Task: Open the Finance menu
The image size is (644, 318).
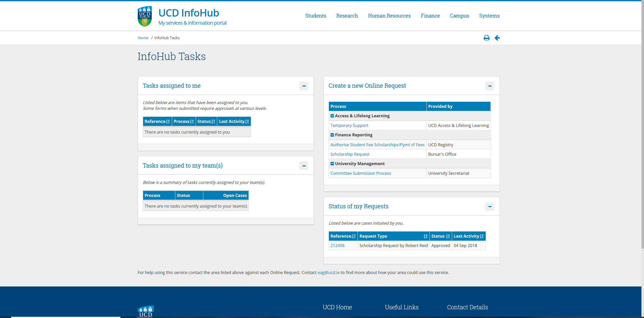Action: pos(430,16)
